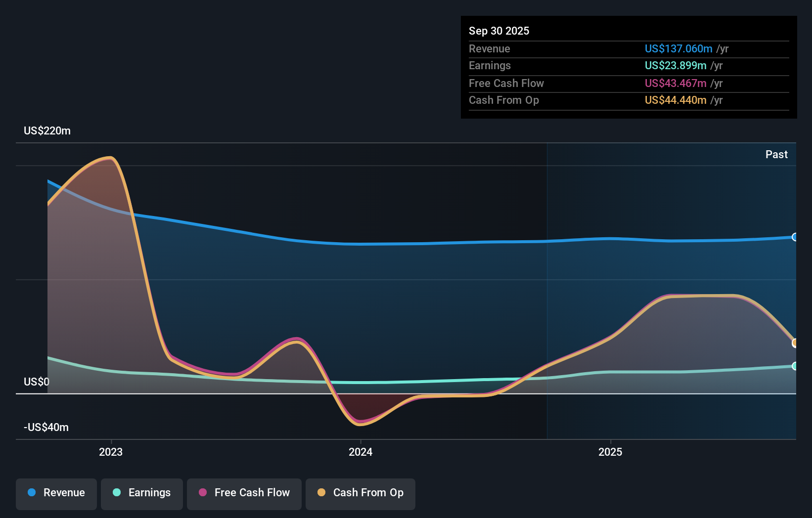The height and width of the screenshot is (518, 812).
Task: Collapse the Cash From Op legend entry
Action: [x=361, y=493]
